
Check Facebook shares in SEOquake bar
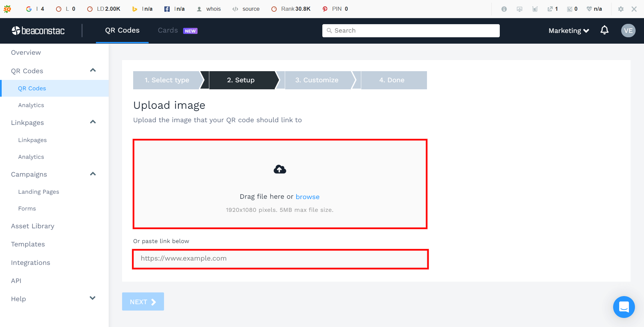click(174, 9)
